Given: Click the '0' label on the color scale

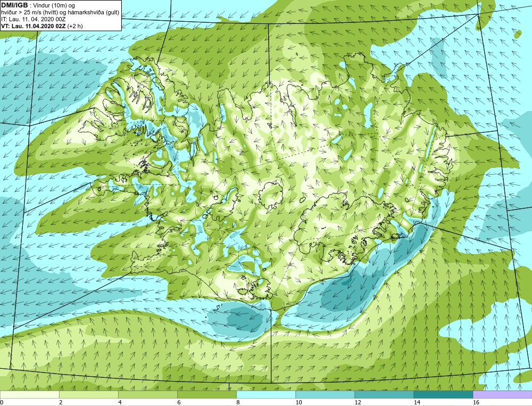Looking at the screenshot, I should 2,402.
